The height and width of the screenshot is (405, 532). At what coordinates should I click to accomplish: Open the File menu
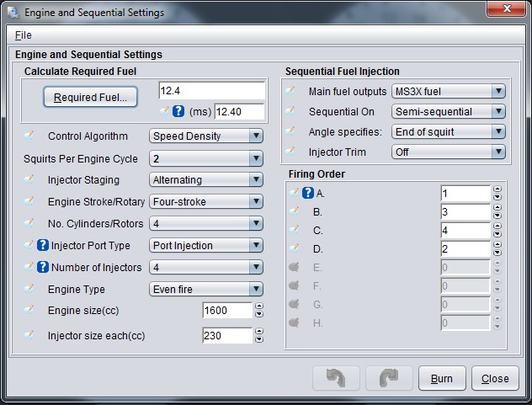click(x=23, y=35)
